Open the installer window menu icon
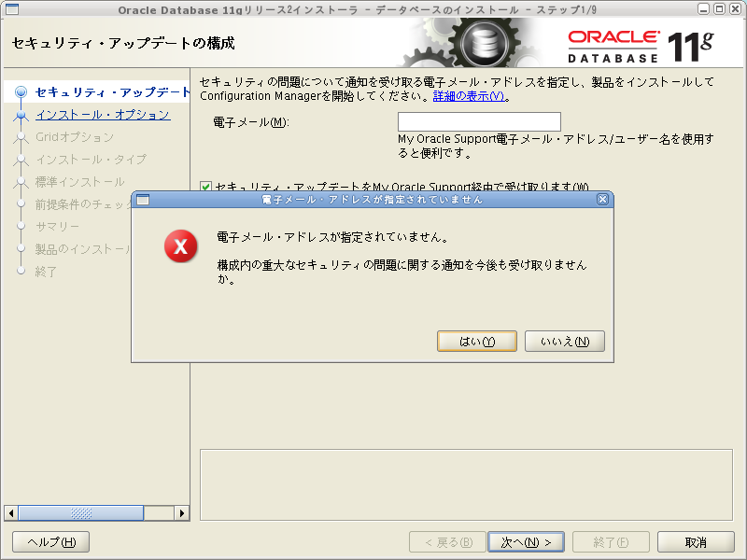The image size is (747, 560). [x=12, y=9]
